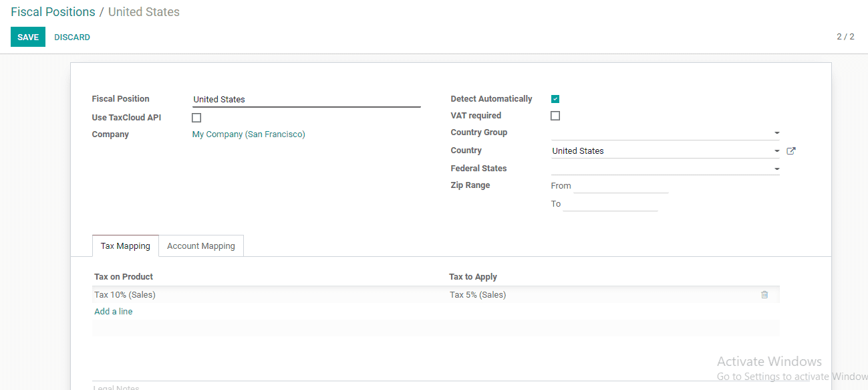Open the Country external link icon

(791, 151)
